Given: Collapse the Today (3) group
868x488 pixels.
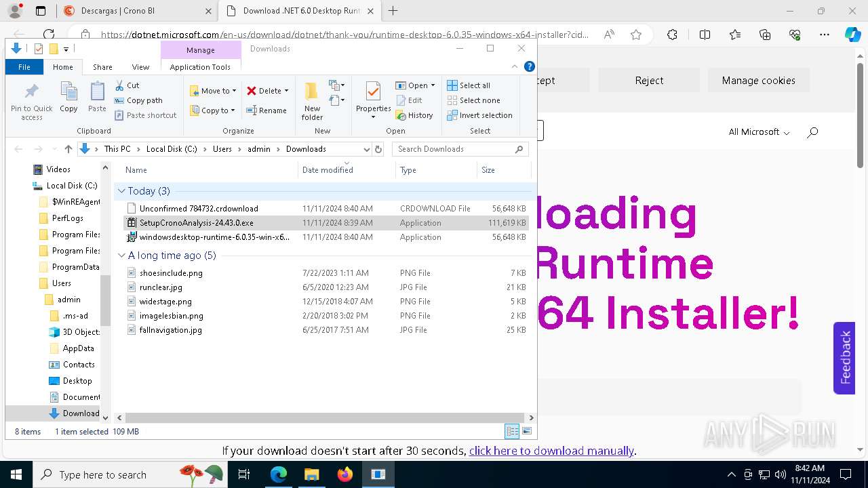Looking at the screenshot, I should [121, 191].
